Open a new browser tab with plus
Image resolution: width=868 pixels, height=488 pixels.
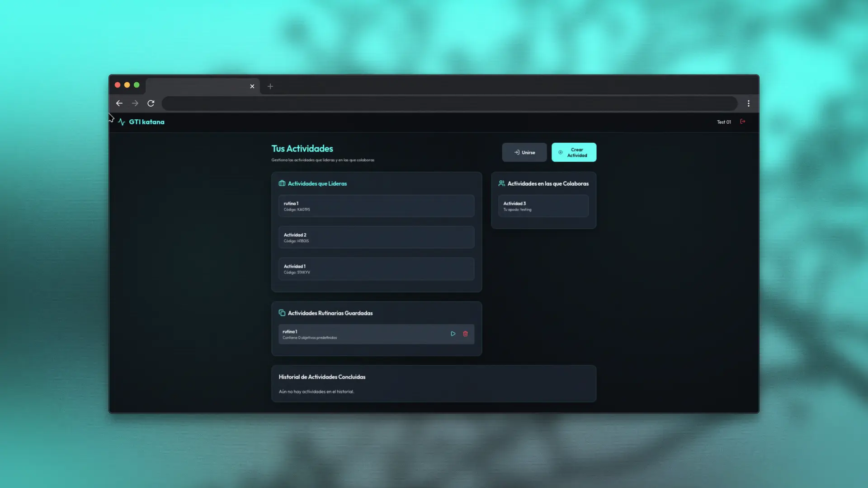coord(270,86)
